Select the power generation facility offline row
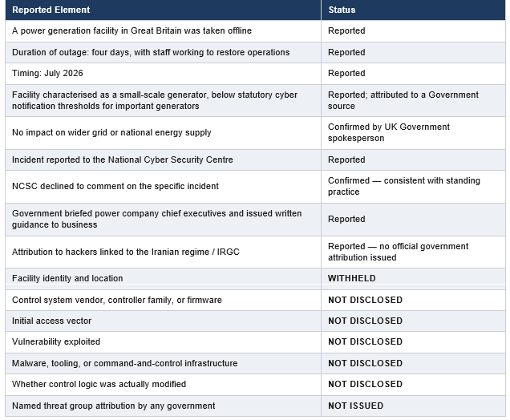The image size is (510, 420). point(255,31)
